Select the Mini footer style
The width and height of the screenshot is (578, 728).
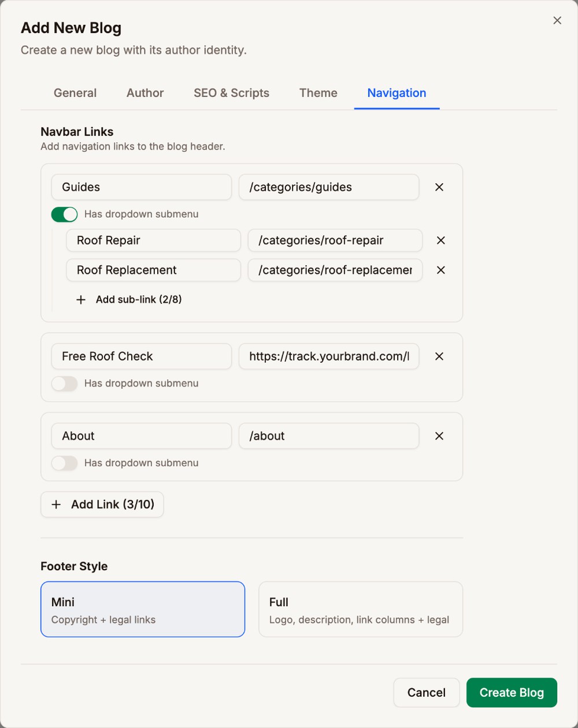point(143,609)
